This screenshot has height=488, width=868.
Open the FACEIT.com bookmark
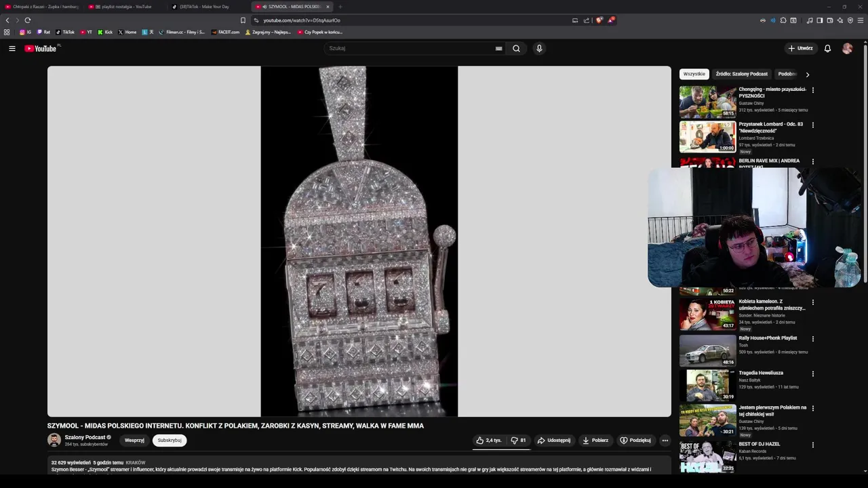pos(225,32)
